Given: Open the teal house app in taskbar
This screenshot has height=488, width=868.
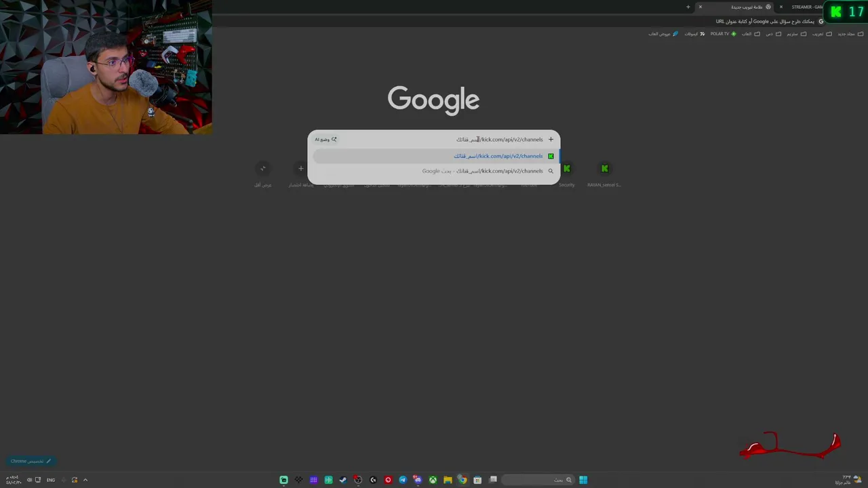Looking at the screenshot, I should (283, 480).
